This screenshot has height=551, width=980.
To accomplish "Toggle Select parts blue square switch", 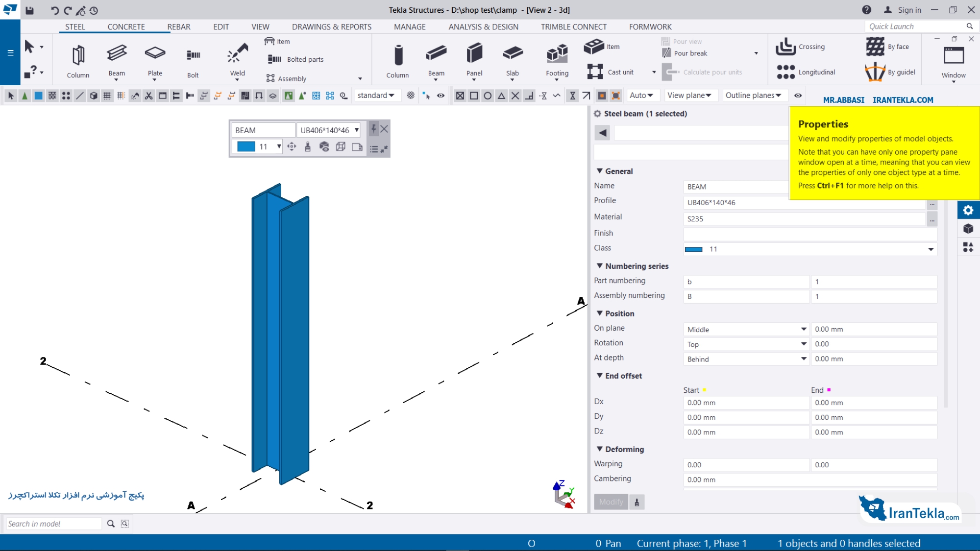I will point(38,96).
